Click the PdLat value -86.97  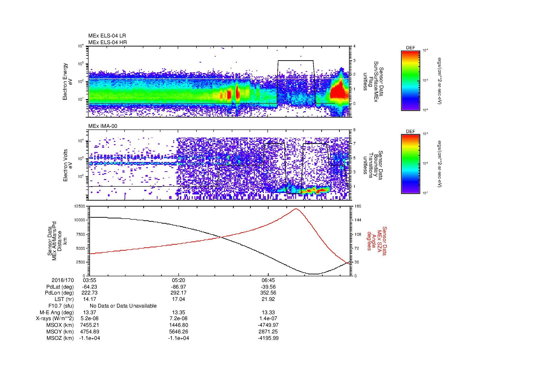point(179,287)
